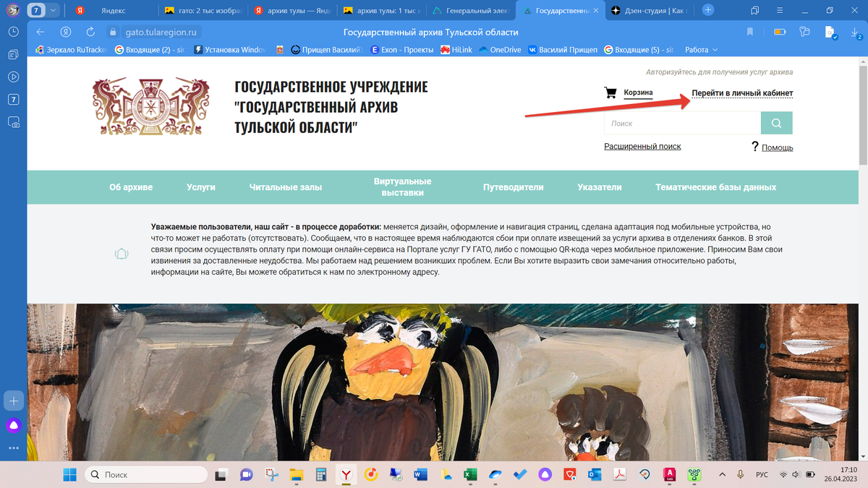Viewport: 868px width, 488px height.
Task: Open Расширенный поиск link
Action: click(x=642, y=146)
